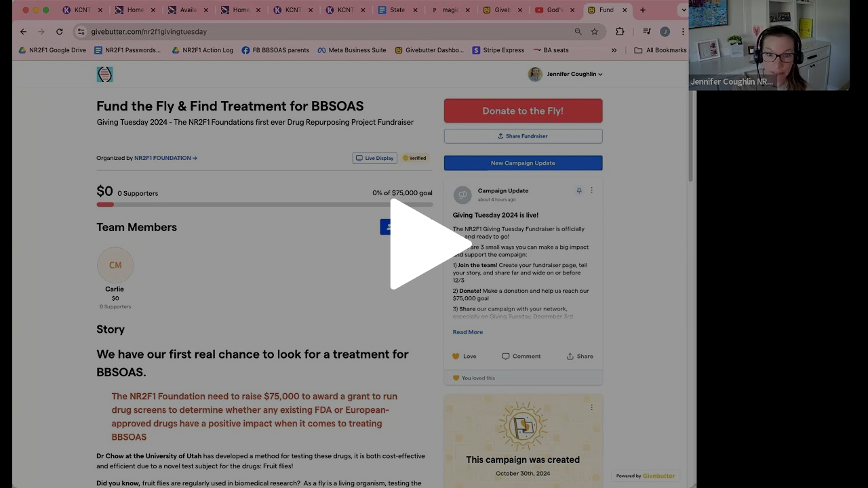Click the Donate to the Fly! button

523,111
